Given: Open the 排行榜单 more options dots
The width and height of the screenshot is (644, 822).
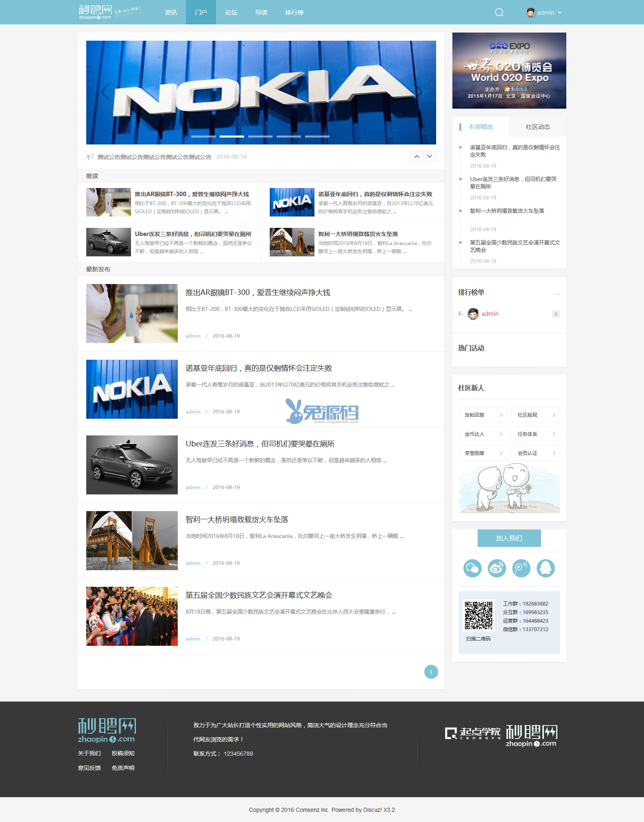Looking at the screenshot, I should click(557, 294).
